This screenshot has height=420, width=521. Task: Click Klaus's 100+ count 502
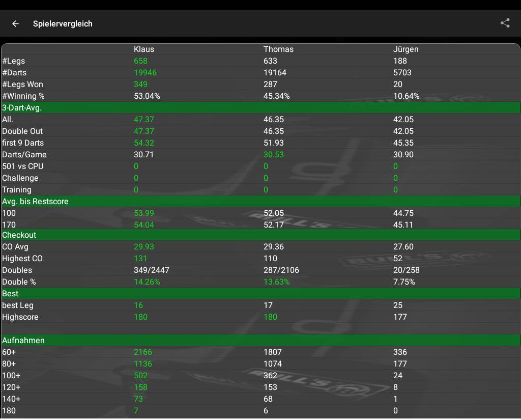(x=140, y=376)
